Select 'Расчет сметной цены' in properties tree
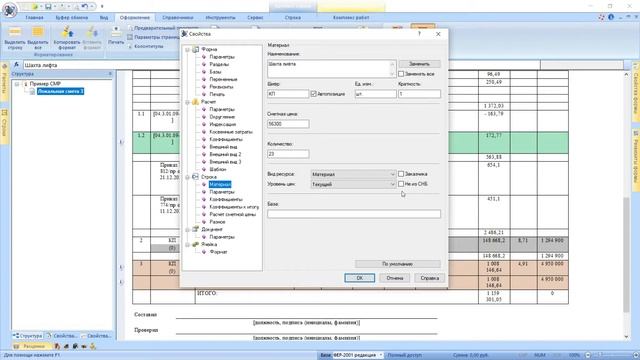The height and width of the screenshot is (360, 640). (233, 214)
